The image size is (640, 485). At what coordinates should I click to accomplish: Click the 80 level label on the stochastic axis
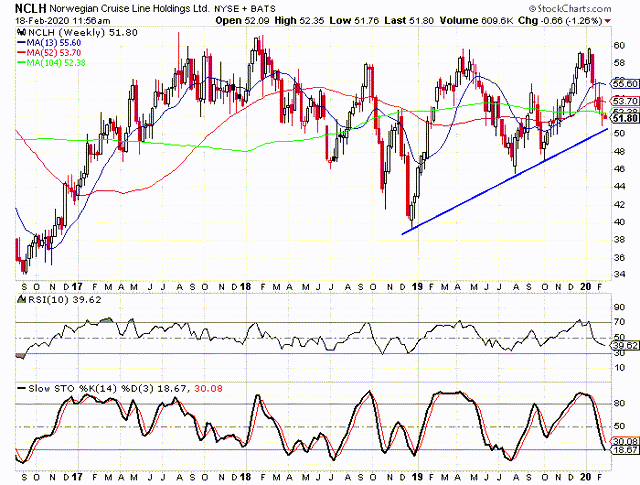click(x=619, y=403)
